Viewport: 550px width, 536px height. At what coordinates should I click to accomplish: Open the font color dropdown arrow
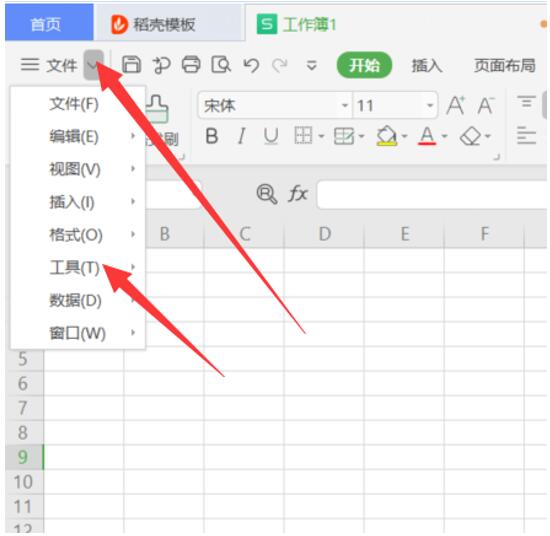click(x=444, y=136)
